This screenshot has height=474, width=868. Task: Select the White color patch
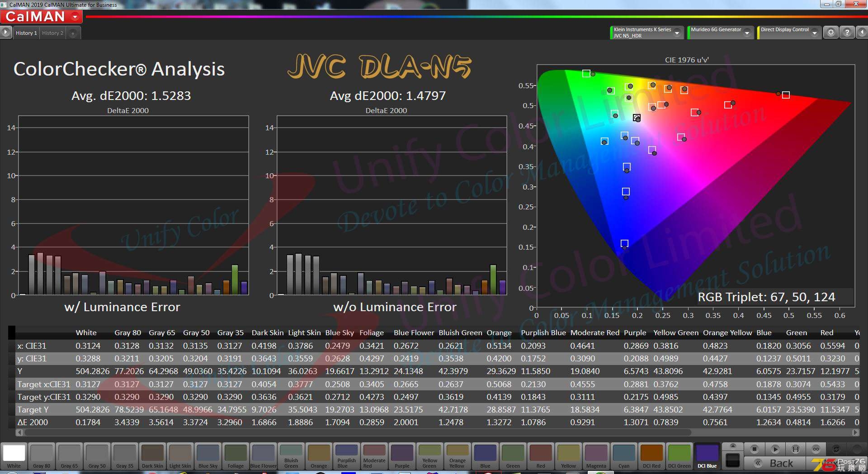pyautogui.click(x=14, y=456)
